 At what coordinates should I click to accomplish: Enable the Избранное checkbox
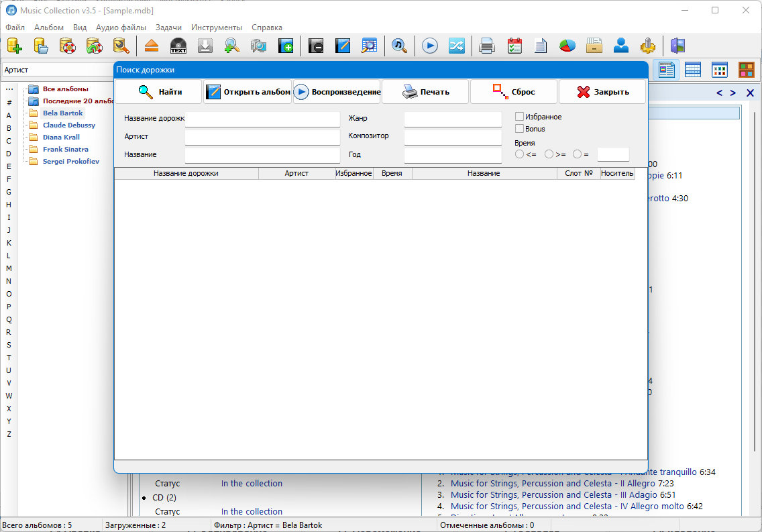pos(519,117)
